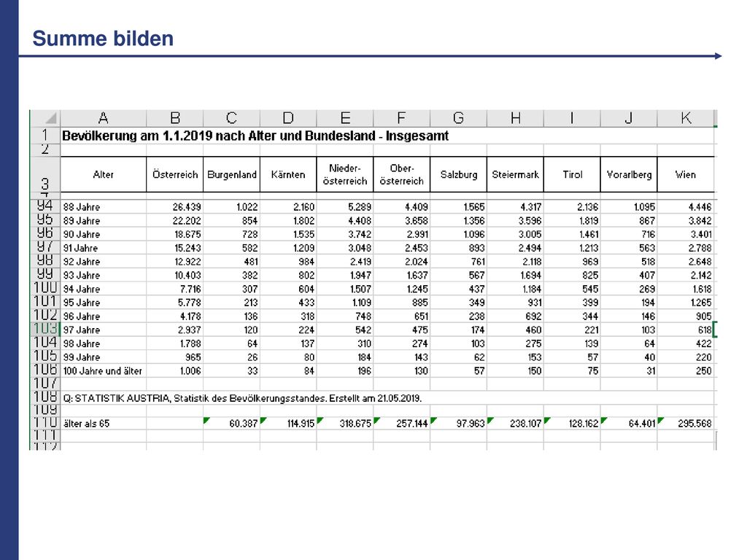Click the 'Alter' header cell

point(104,174)
